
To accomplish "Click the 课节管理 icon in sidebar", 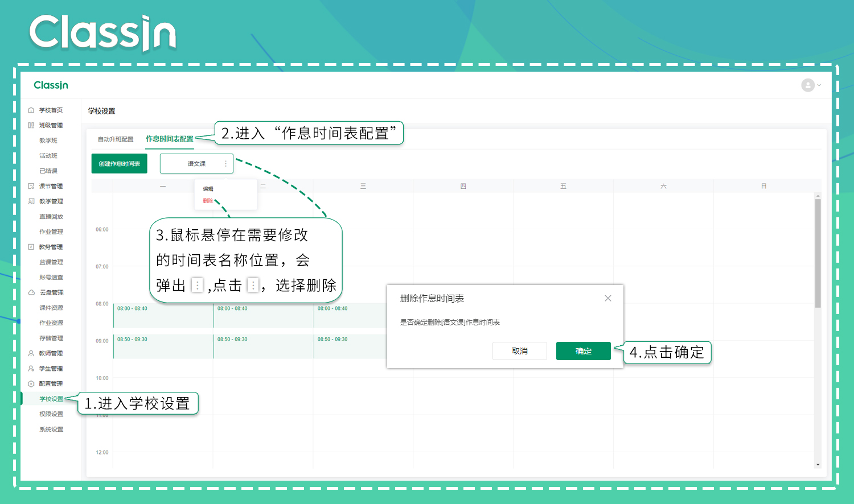I will pos(31,186).
